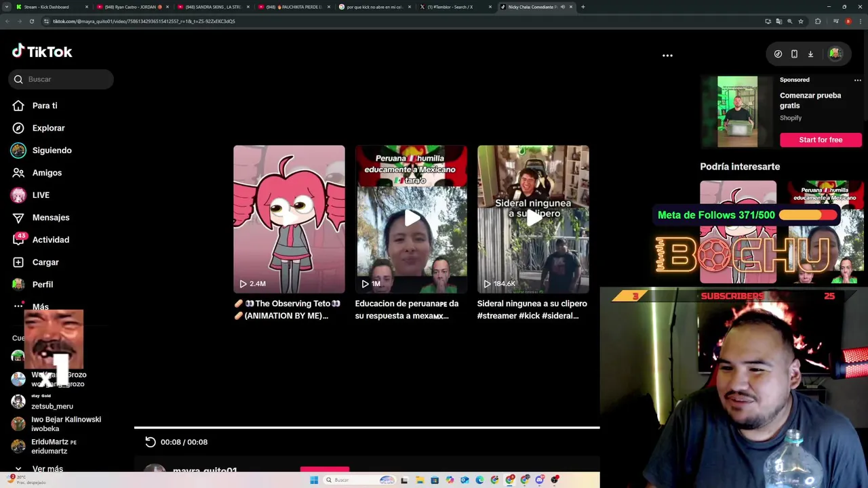Image resolution: width=868 pixels, height=488 pixels.
Task: Click the coins icon in TikTok header
Action: 778,54
